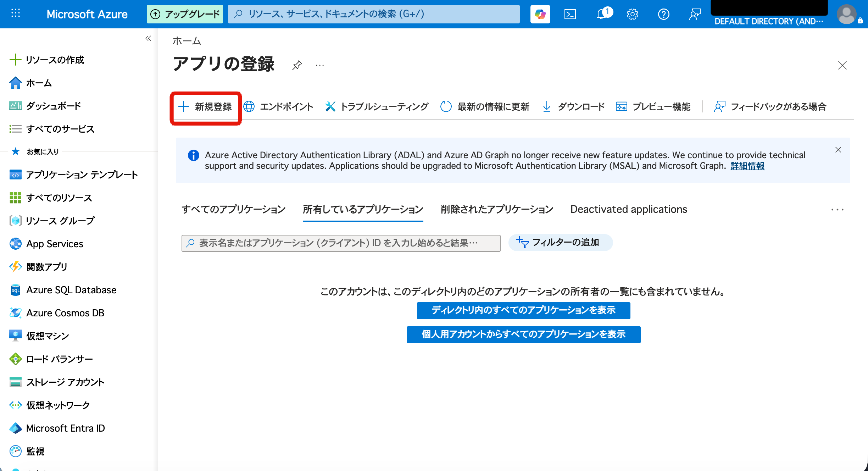Screen dimensions: 868x471
Task: Switch to 所有しているアプリケーション tab
Action: (x=363, y=209)
